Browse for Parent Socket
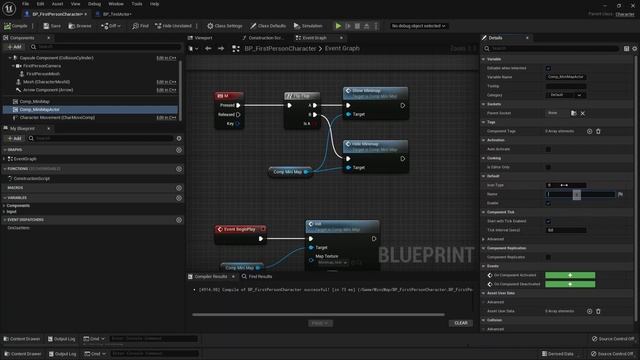 coord(573,113)
